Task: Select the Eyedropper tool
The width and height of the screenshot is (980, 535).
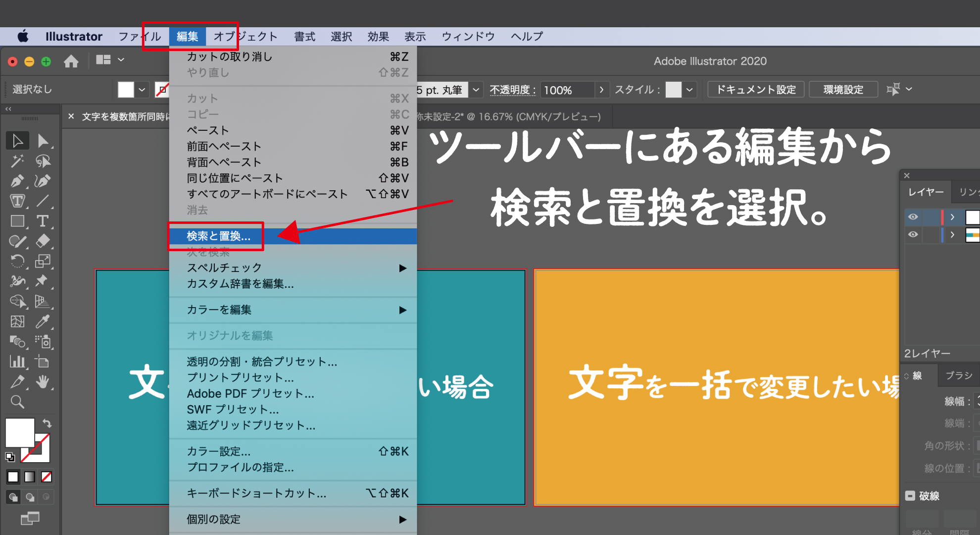Action: pos(43,322)
